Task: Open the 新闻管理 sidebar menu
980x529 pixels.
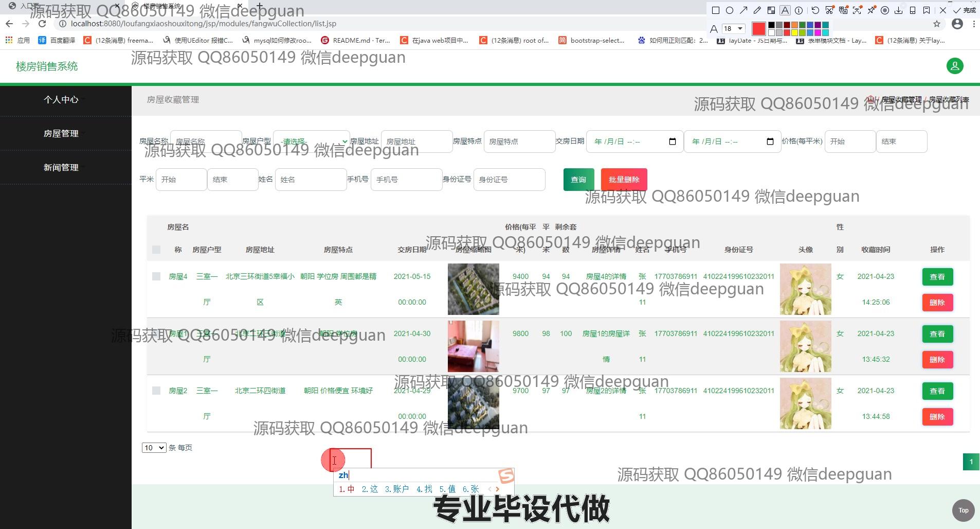Action: (x=61, y=167)
